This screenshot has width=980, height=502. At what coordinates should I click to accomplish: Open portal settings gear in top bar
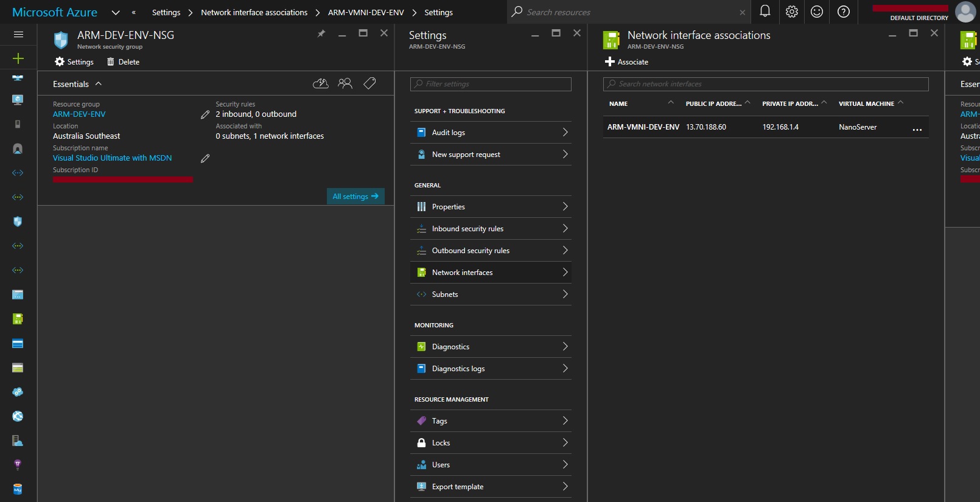(x=791, y=12)
